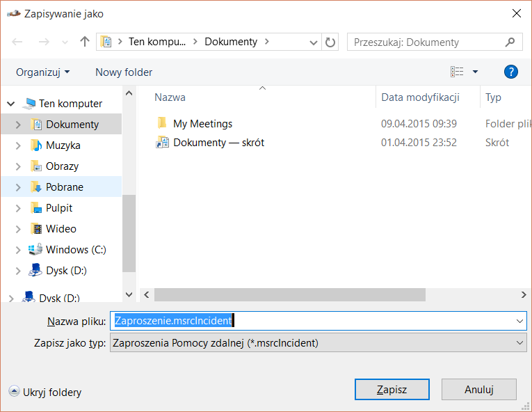Viewport: 532px width, 412px height.
Task: Click the Zapisz button
Action: [392, 390]
